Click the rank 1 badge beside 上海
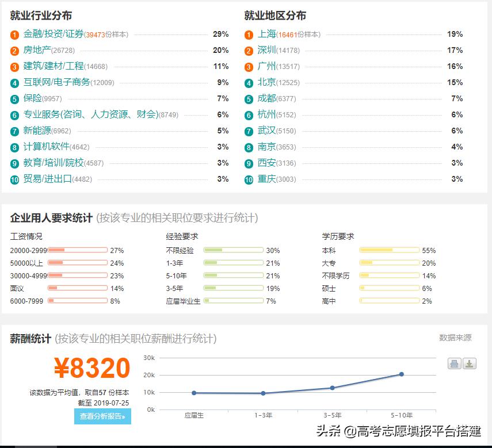This screenshot has width=492, height=448. pyautogui.click(x=248, y=35)
